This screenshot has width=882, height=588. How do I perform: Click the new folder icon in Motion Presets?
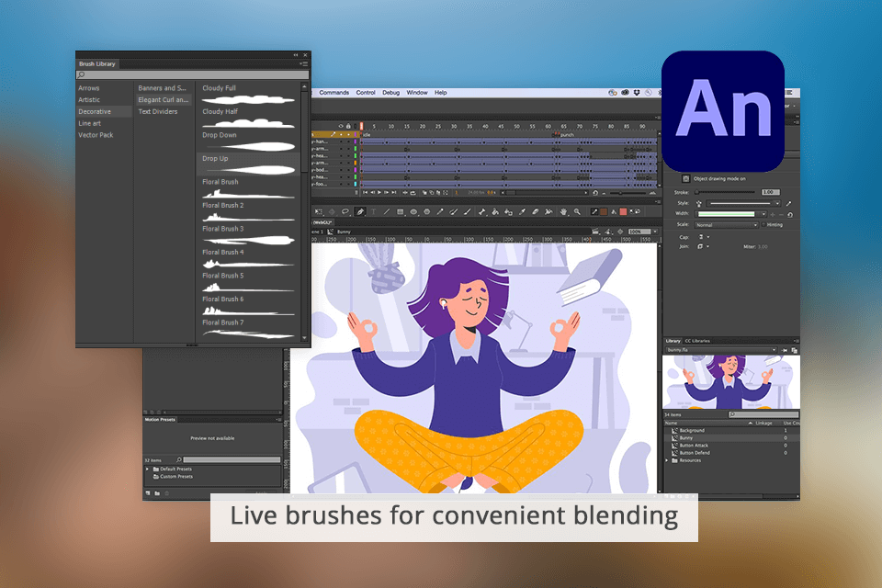pyautogui.click(x=157, y=492)
